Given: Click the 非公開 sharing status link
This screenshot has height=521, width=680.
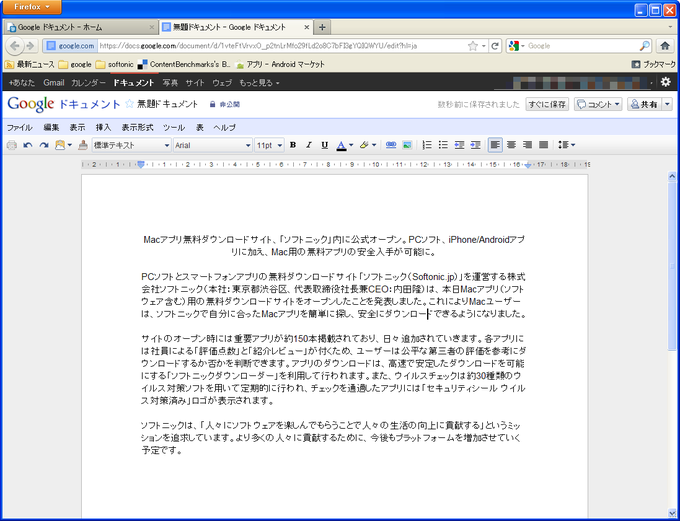Looking at the screenshot, I should [225, 104].
